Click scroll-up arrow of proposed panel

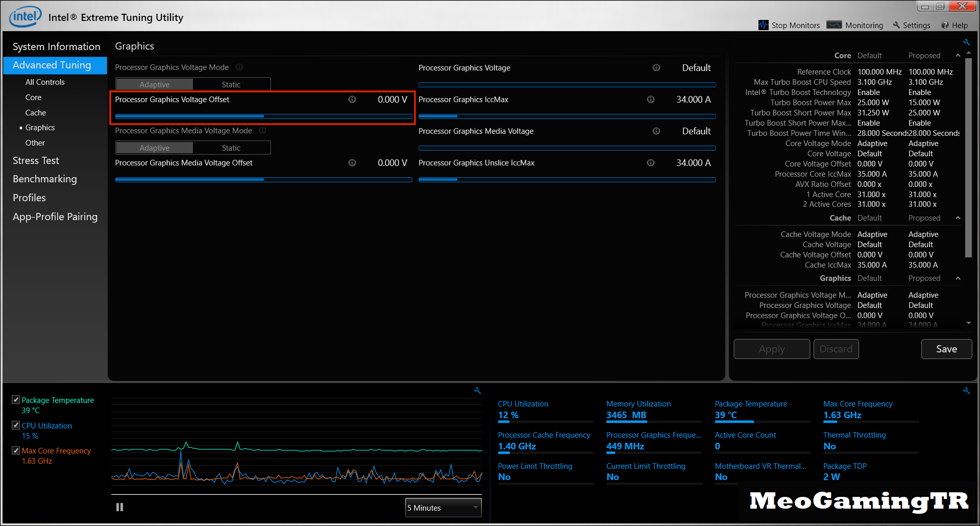968,53
